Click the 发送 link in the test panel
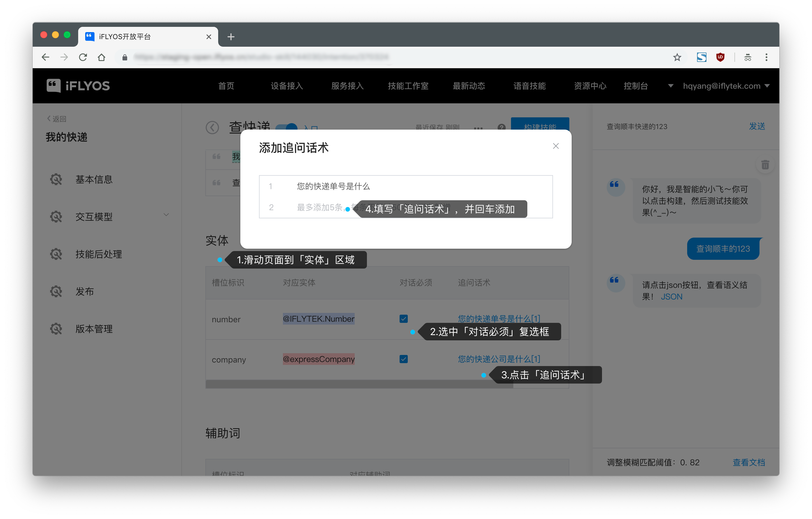Image resolution: width=812 pixels, height=519 pixels. click(757, 126)
